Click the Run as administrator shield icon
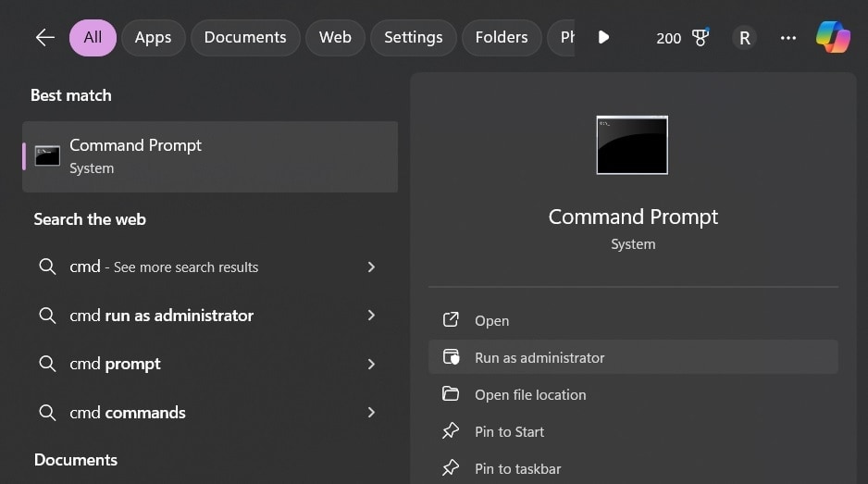This screenshot has height=484, width=868. pyautogui.click(x=452, y=357)
